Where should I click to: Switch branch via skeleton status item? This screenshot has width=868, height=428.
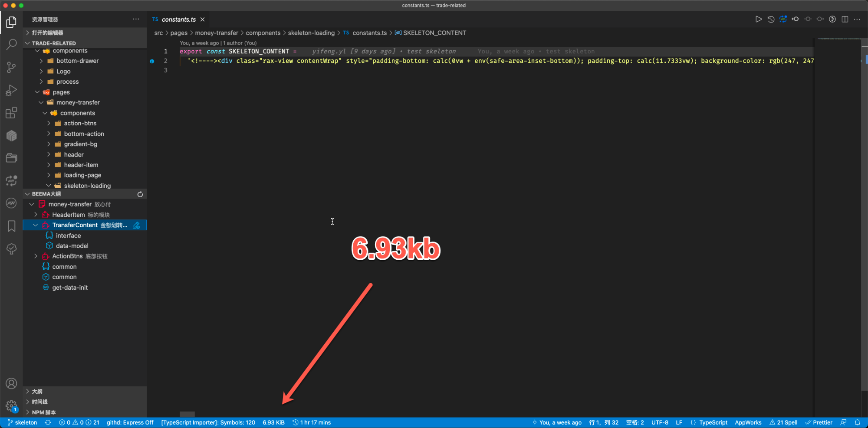22,422
